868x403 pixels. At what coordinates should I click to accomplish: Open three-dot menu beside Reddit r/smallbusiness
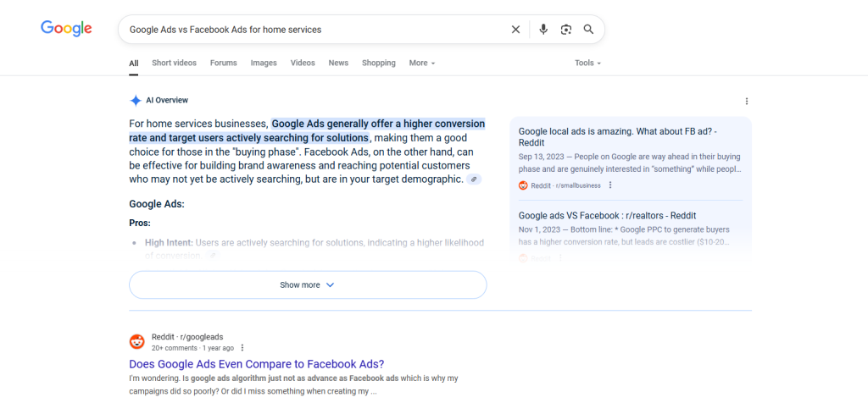[610, 185]
